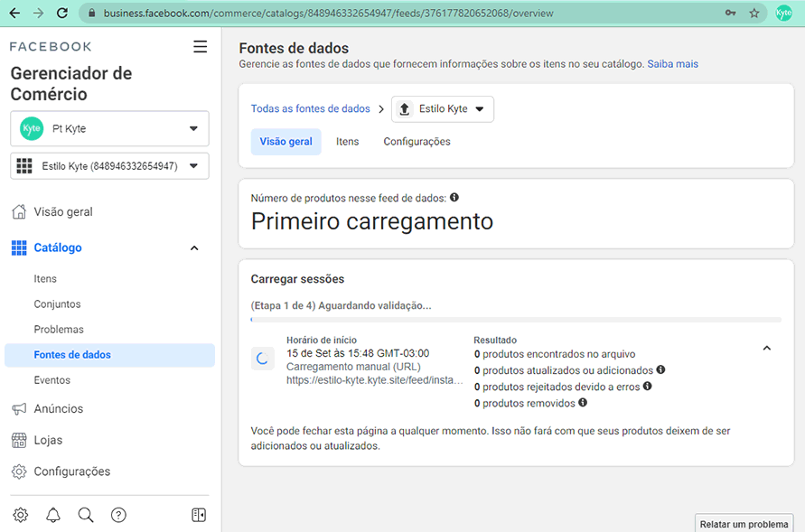The height and width of the screenshot is (532, 805).
Task: Click the Pt Kyte account avatar
Action: click(x=32, y=128)
